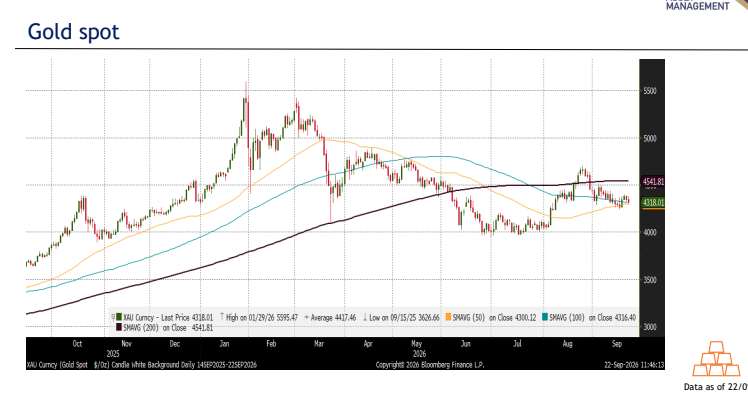Click the 'High on 01/29/26 5595.47' legend text
The image size is (748, 396).
click(x=261, y=317)
